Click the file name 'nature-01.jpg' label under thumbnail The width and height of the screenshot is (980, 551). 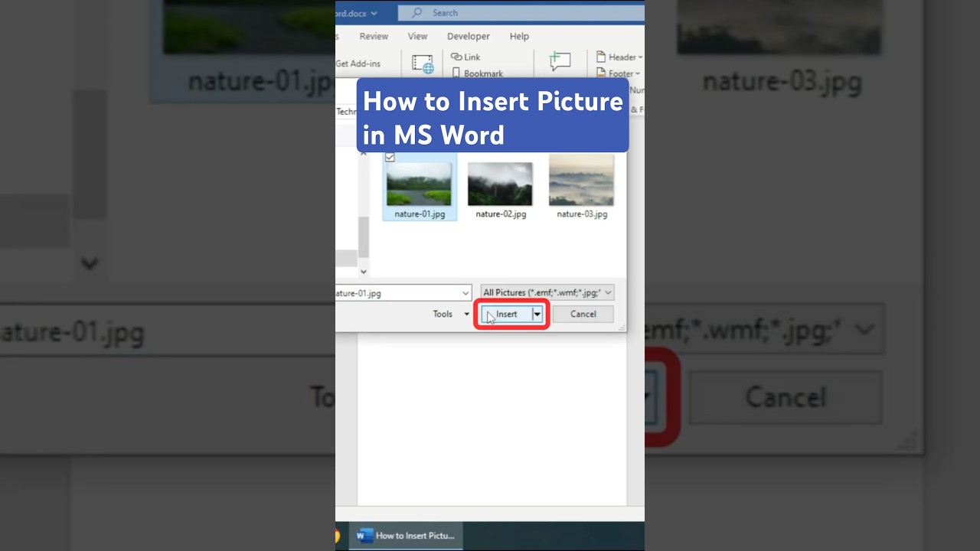[420, 214]
